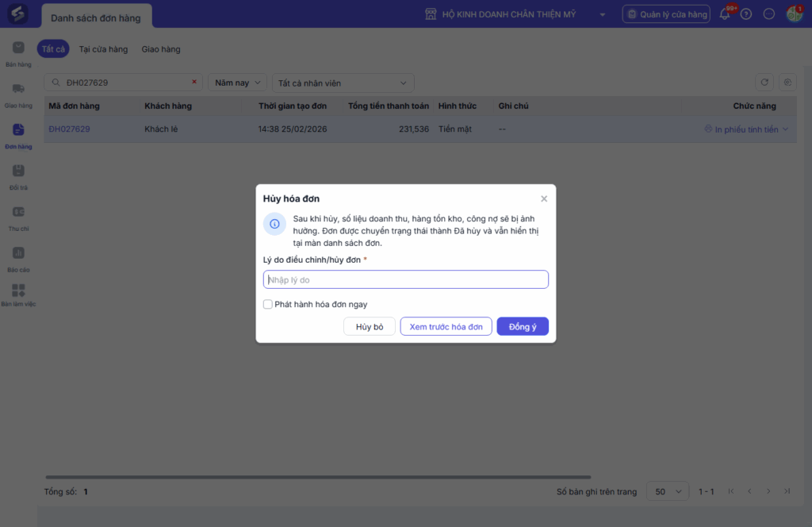
Task: Select the Danh sách đơn hàng tab
Action: coord(96,17)
